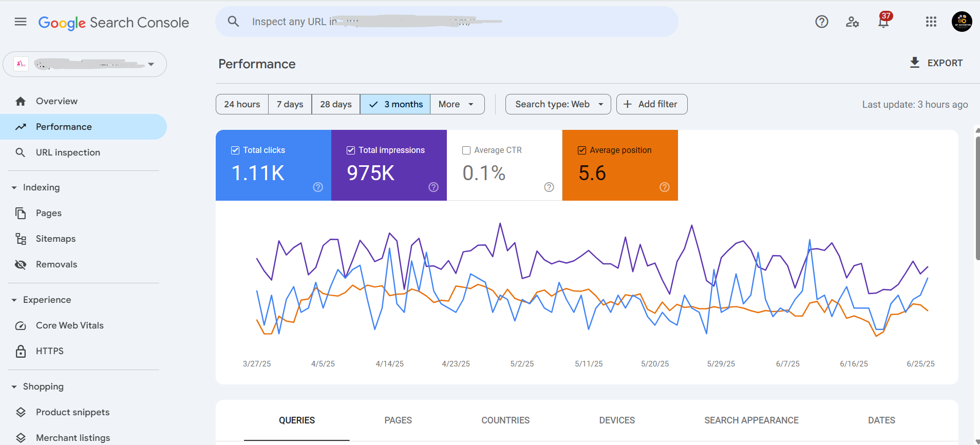
Task: Switch to the Countries tab
Action: click(505, 420)
